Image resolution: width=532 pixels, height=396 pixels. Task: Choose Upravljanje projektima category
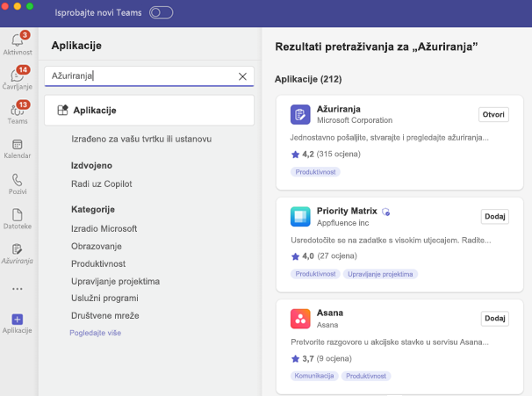point(115,281)
